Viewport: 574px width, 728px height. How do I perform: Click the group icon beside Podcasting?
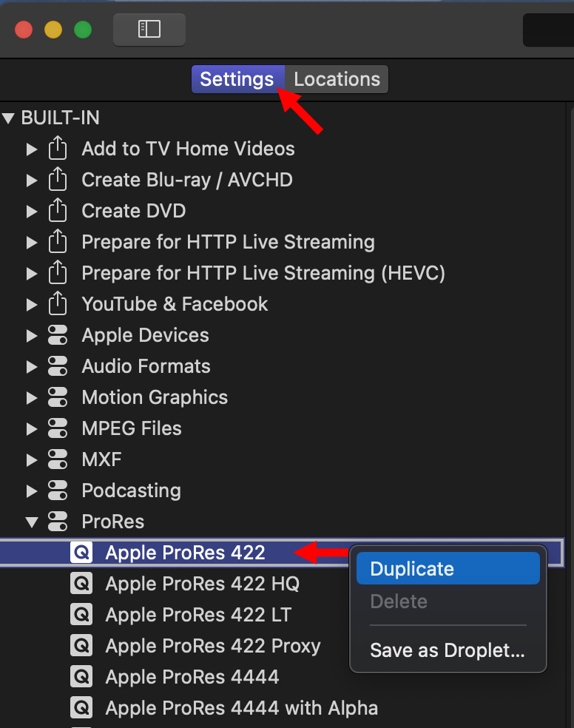tap(58, 491)
